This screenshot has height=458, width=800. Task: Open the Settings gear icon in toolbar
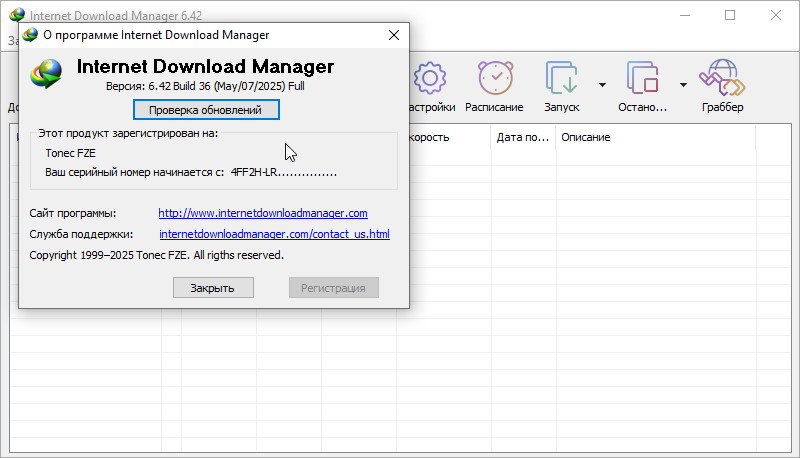pos(430,78)
